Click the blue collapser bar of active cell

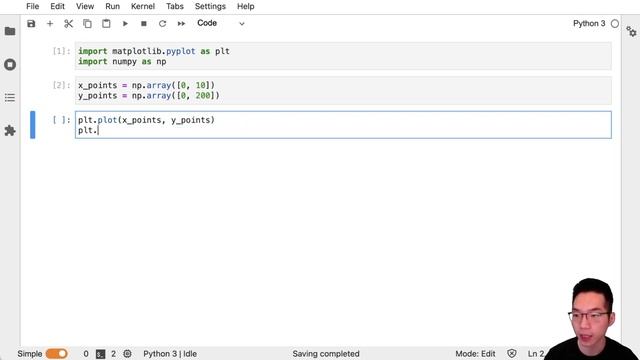33,125
